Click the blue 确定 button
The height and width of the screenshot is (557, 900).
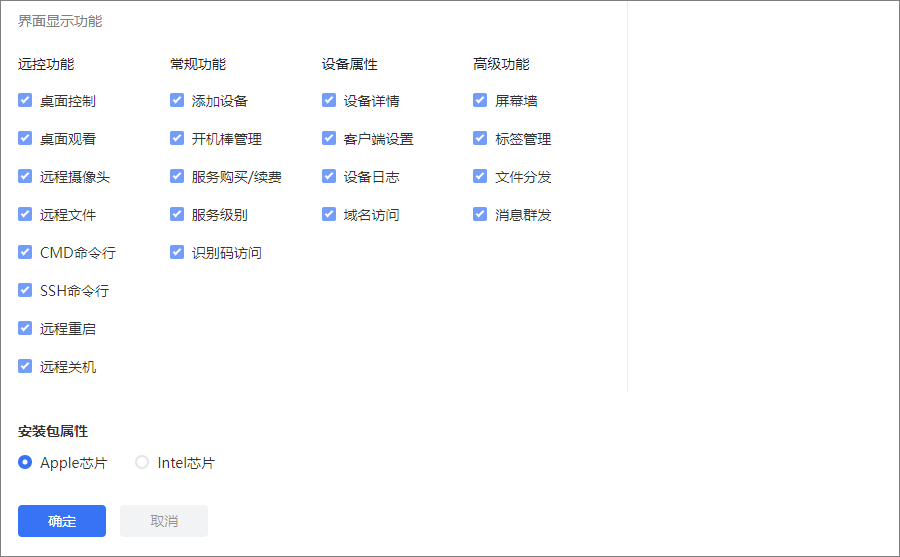pos(62,521)
